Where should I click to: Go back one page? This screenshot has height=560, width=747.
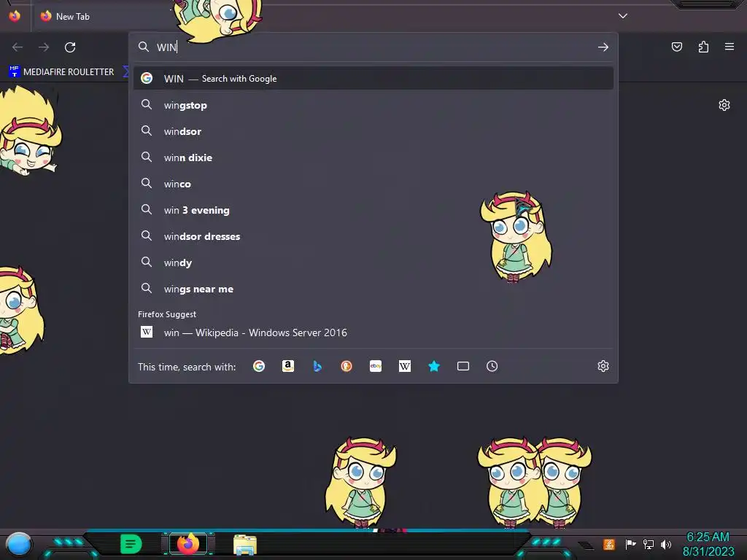[18, 47]
